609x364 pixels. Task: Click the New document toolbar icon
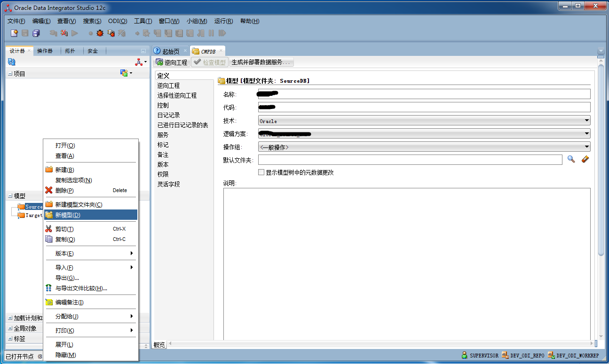pyautogui.click(x=14, y=33)
